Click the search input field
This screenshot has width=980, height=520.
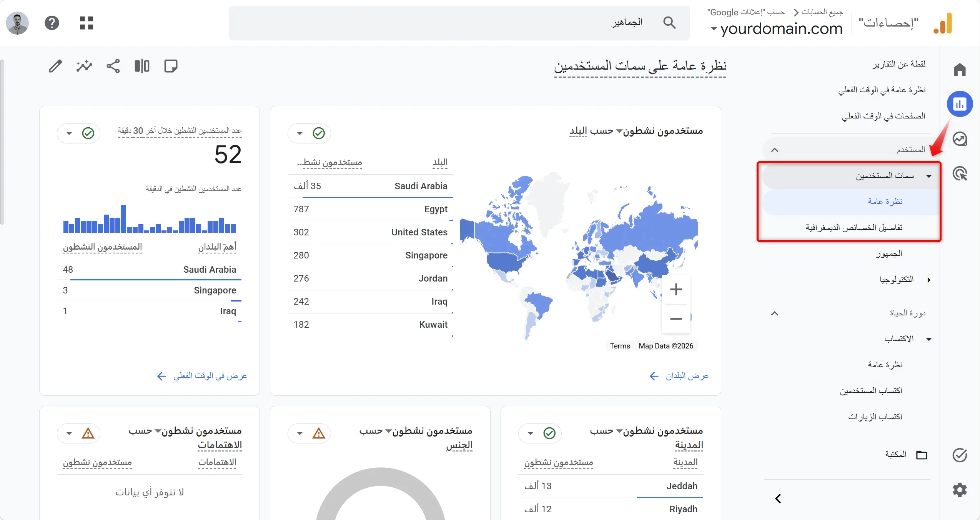click(459, 23)
